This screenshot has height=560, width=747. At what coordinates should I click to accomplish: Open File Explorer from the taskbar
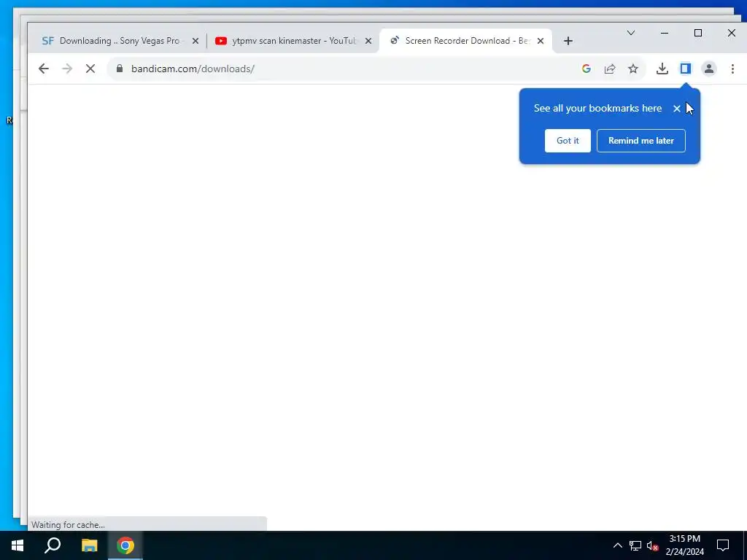pyautogui.click(x=89, y=545)
